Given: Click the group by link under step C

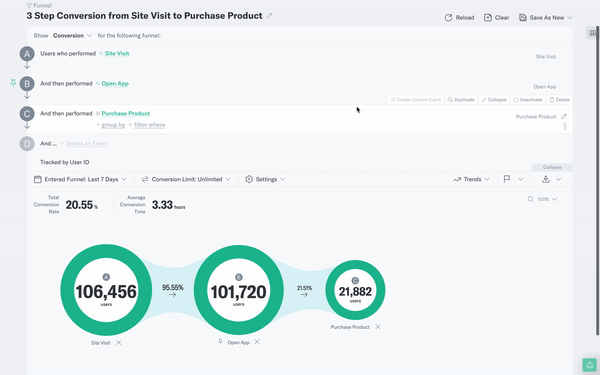Looking at the screenshot, I should (x=113, y=125).
